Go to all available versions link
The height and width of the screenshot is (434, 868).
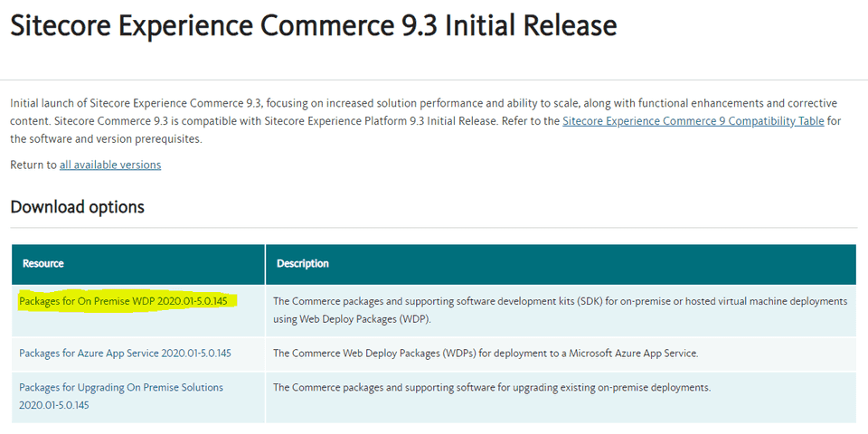(110, 165)
